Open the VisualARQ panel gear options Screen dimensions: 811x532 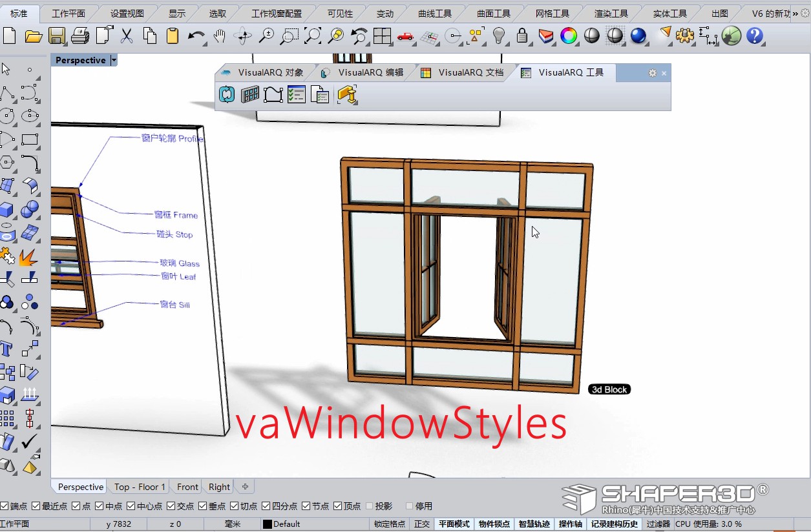click(x=652, y=73)
